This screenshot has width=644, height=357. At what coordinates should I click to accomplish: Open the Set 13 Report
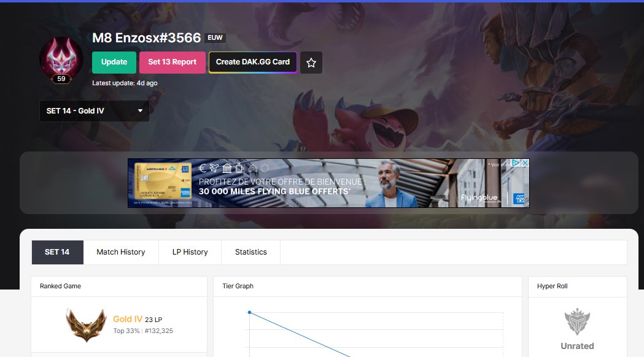click(x=173, y=63)
